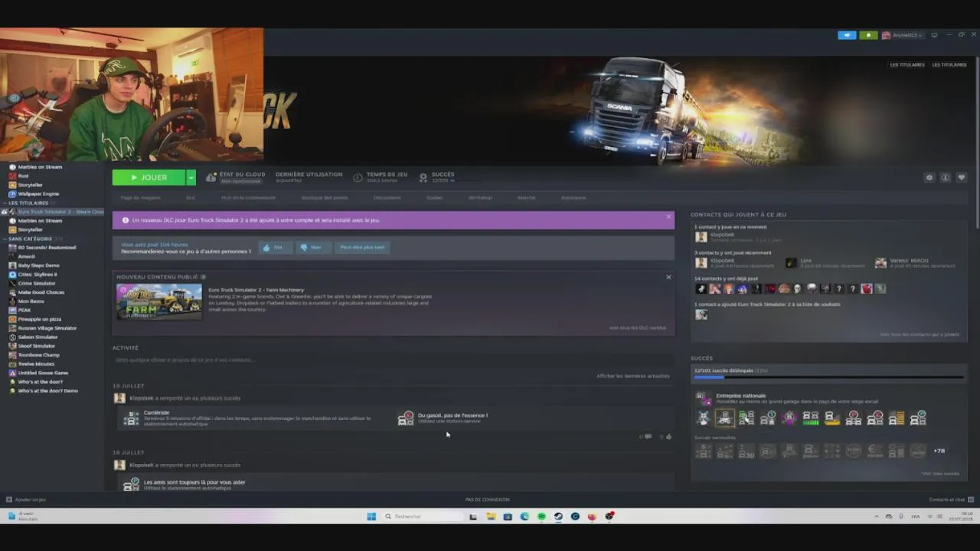Open game settings gear icon
Image resolution: width=980 pixels, height=551 pixels.
929,178
